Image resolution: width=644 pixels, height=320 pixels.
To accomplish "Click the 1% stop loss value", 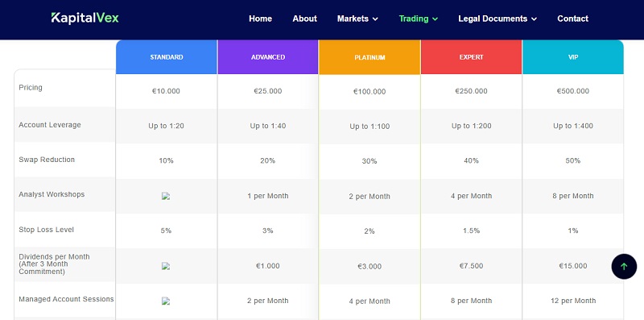I will point(573,231).
